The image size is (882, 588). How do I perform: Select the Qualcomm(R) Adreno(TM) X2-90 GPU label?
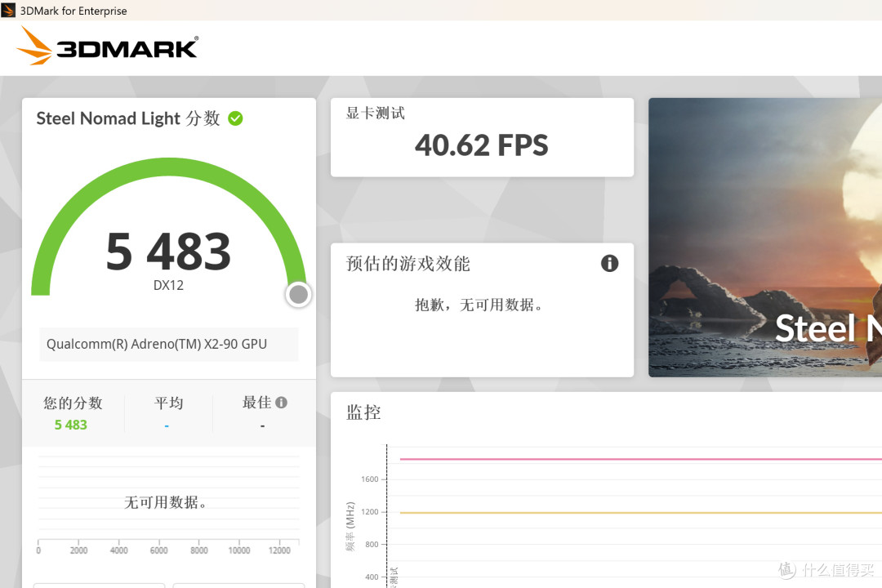point(157,344)
